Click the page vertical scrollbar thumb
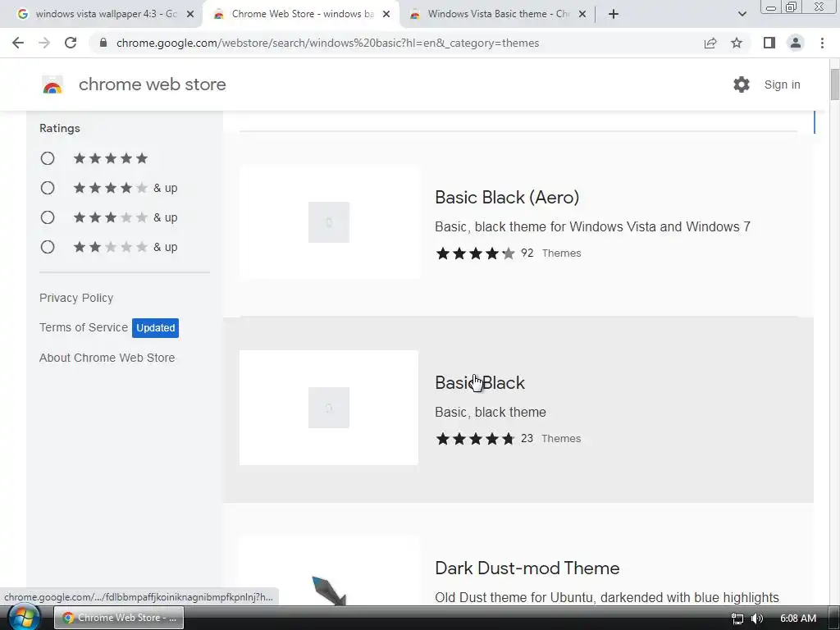840x630 pixels. (x=835, y=84)
